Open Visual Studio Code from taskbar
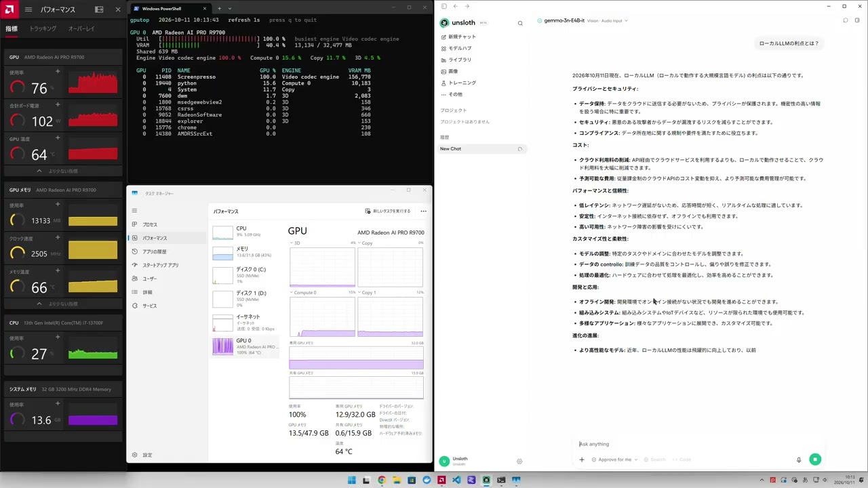Screen dimensions: 868x488 point(456,480)
